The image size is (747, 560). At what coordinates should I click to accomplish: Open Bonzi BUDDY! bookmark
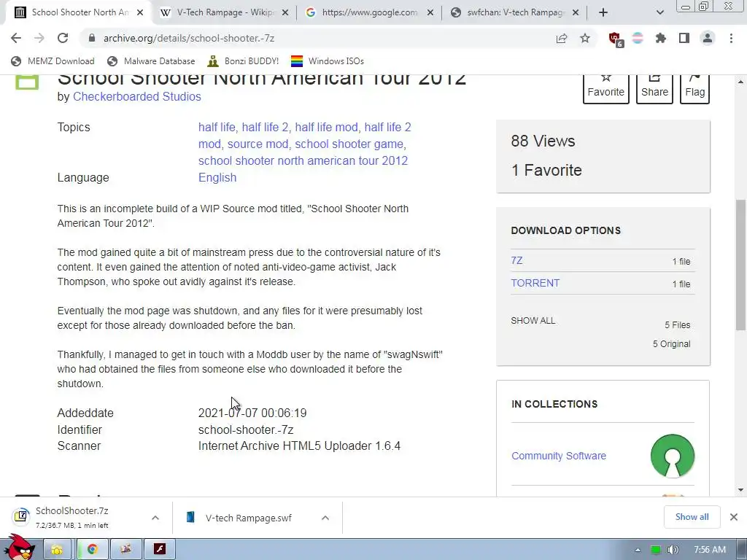[243, 61]
